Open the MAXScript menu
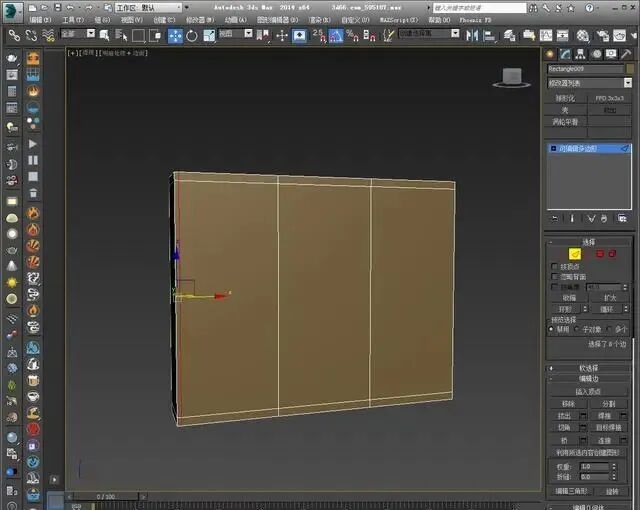The height and width of the screenshot is (510, 640). coord(399,20)
